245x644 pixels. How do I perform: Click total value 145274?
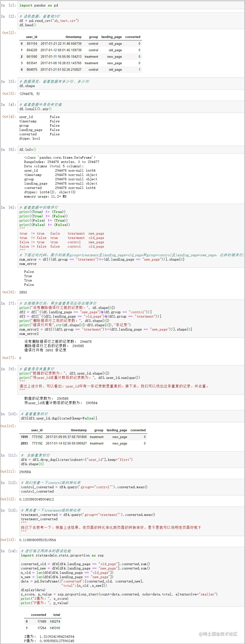(x=55, y=621)
